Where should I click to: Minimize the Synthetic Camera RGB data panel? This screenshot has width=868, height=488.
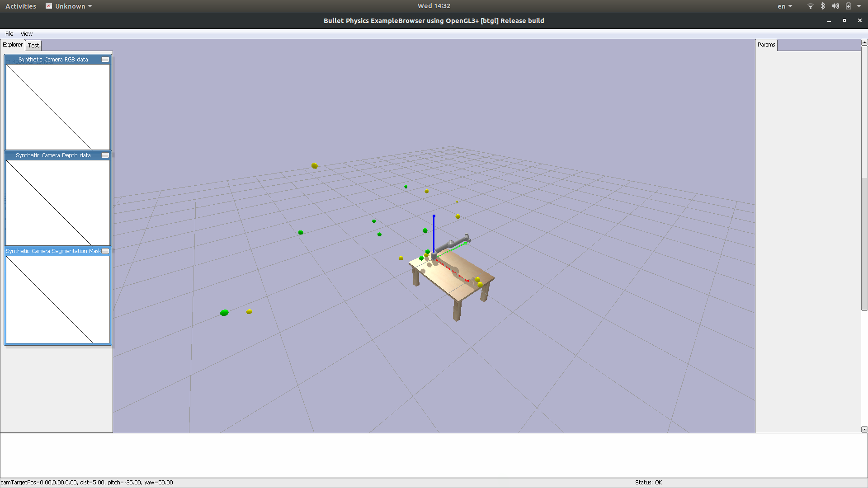105,59
